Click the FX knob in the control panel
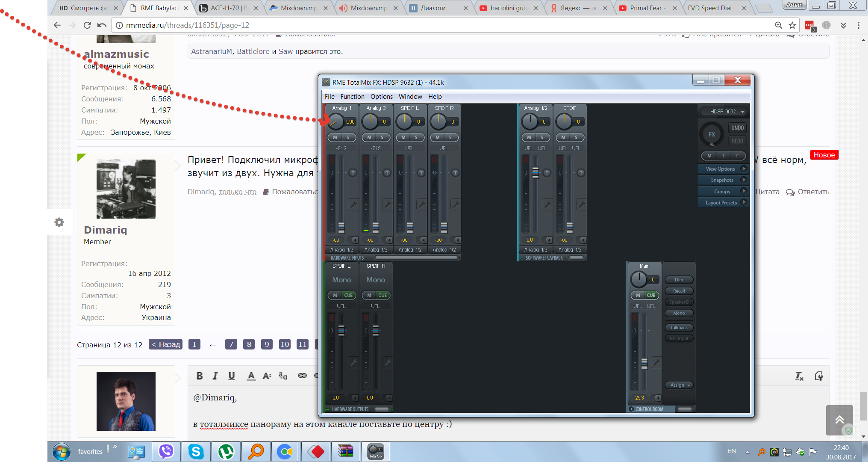 click(x=712, y=134)
